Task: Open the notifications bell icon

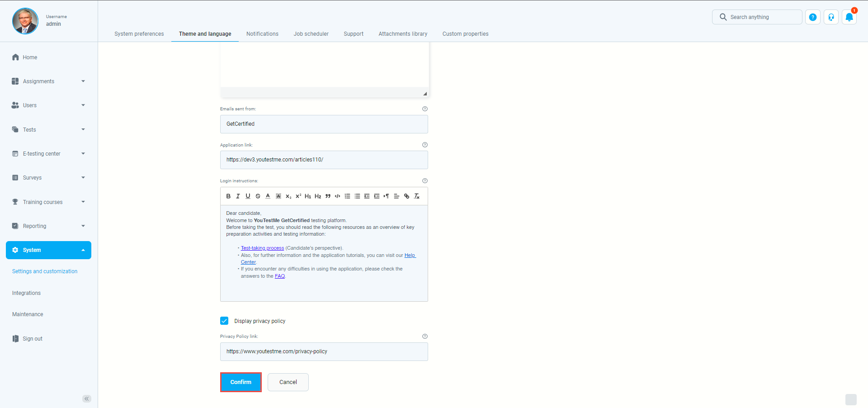Action: (x=849, y=17)
